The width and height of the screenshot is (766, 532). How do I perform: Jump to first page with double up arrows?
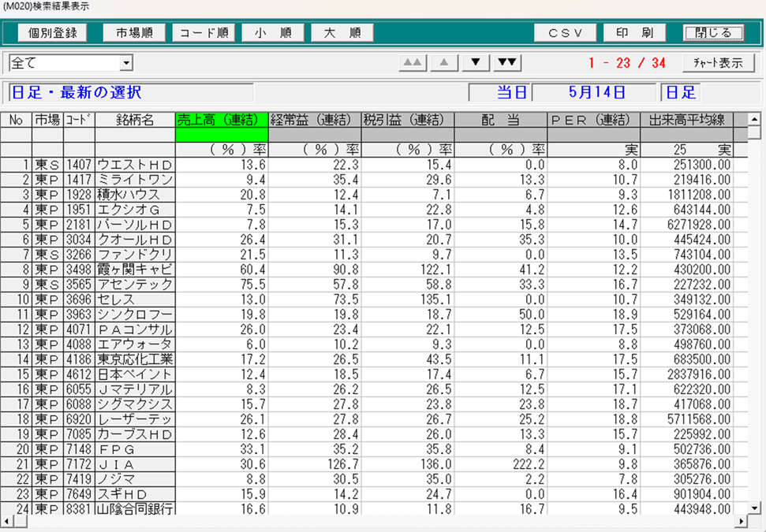coord(413,62)
